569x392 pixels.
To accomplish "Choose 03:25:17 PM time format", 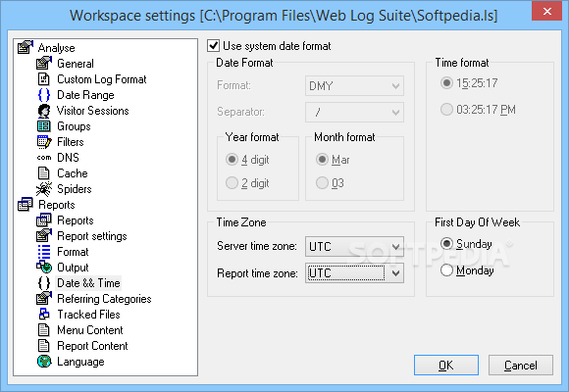I will click(x=446, y=109).
